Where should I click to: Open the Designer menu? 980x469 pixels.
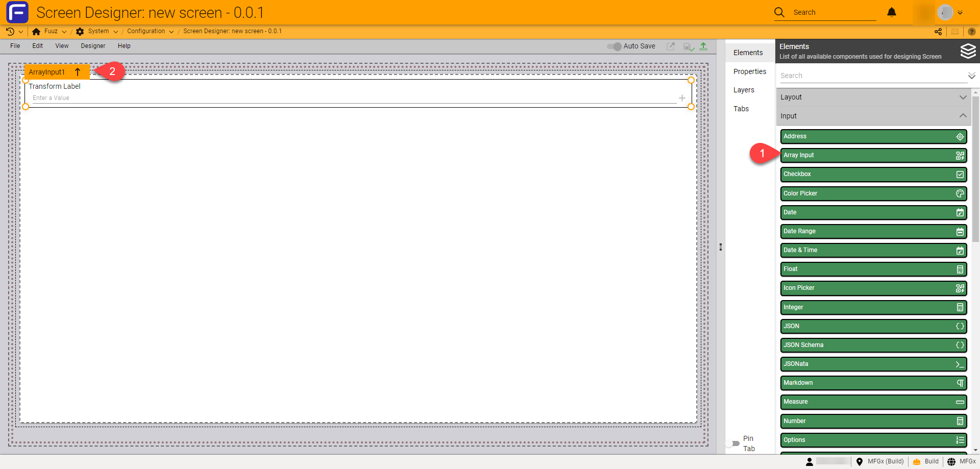pos(93,46)
